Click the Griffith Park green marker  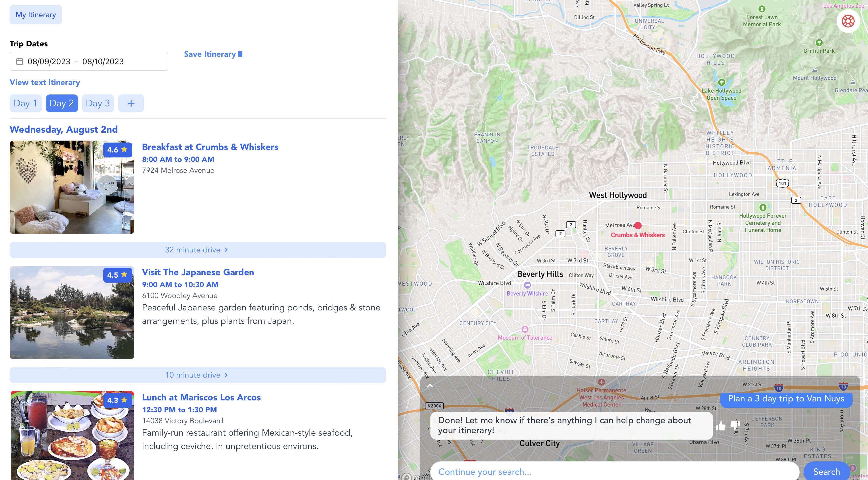coord(819,43)
